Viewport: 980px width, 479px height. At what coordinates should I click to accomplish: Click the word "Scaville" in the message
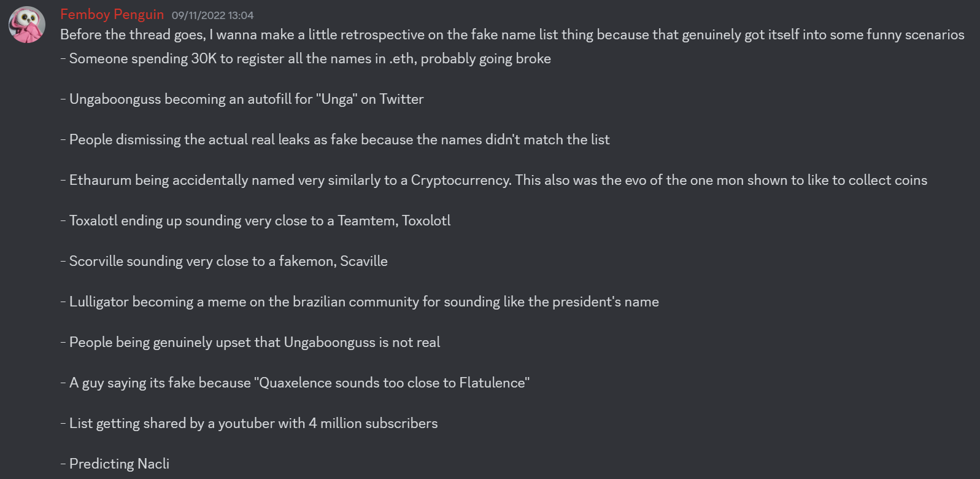364,261
